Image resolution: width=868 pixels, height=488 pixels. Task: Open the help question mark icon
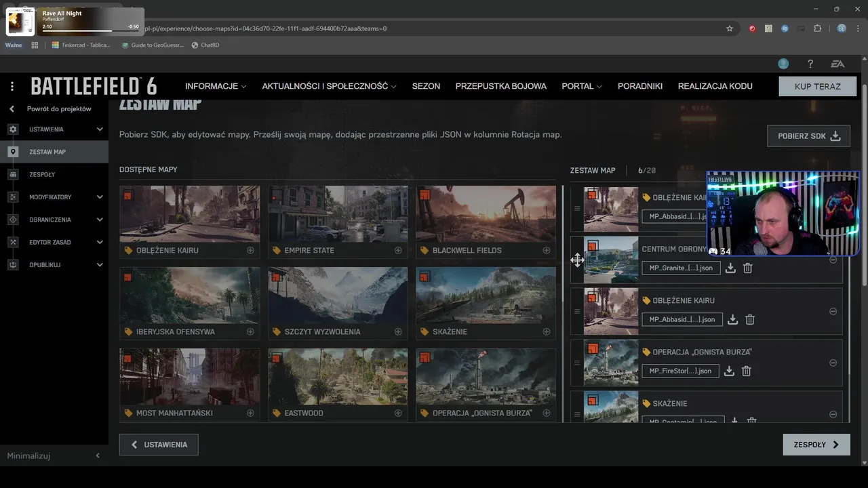tap(810, 64)
